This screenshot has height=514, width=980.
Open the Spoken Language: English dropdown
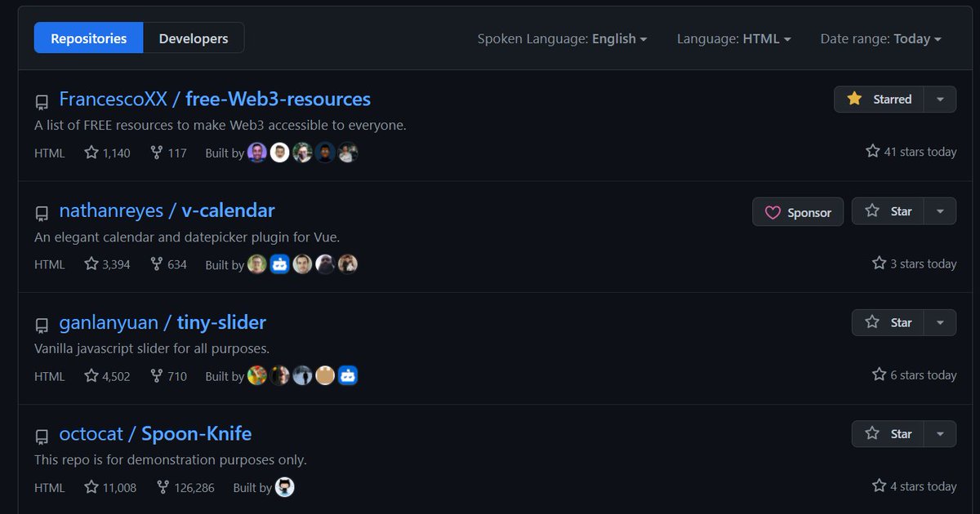[562, 38]
